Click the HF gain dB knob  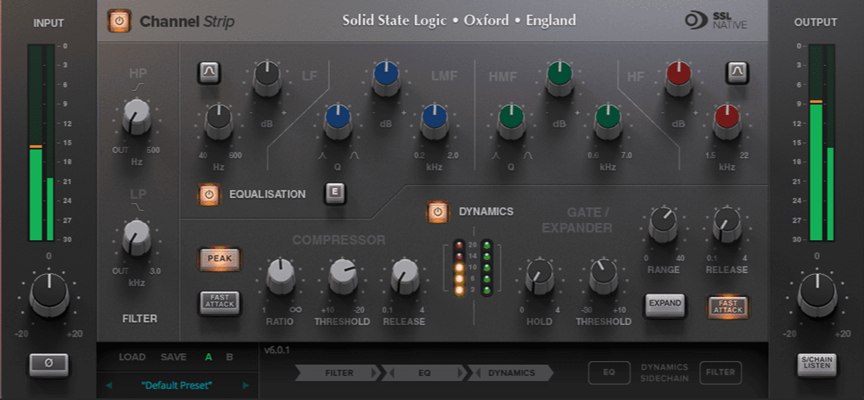(x=678, y=78)
